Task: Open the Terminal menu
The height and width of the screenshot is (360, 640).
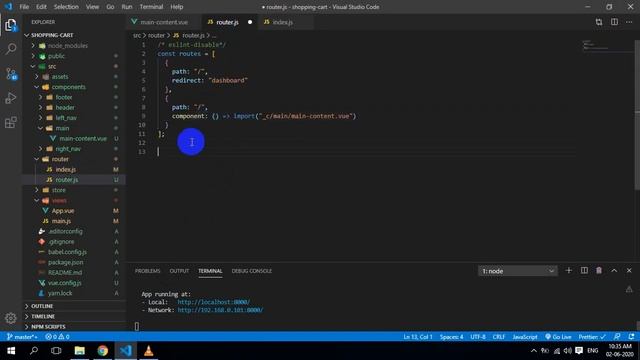Action: tap(151, 7)
